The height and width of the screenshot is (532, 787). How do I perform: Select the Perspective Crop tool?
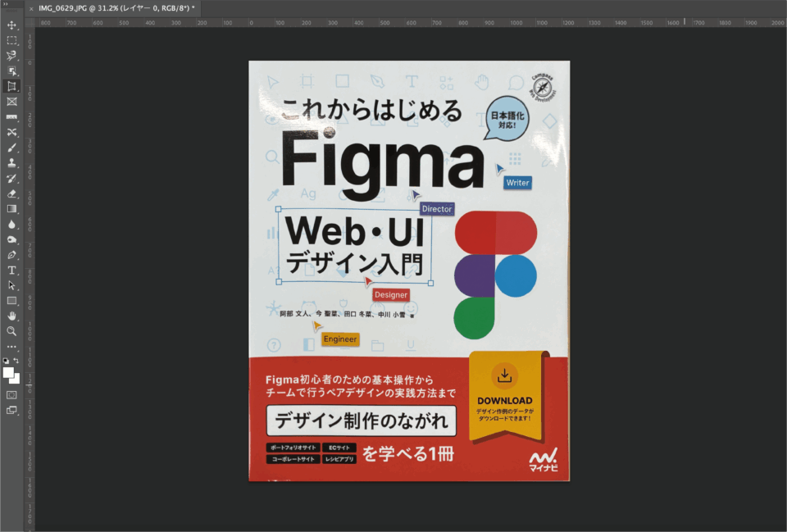point(11,86)
